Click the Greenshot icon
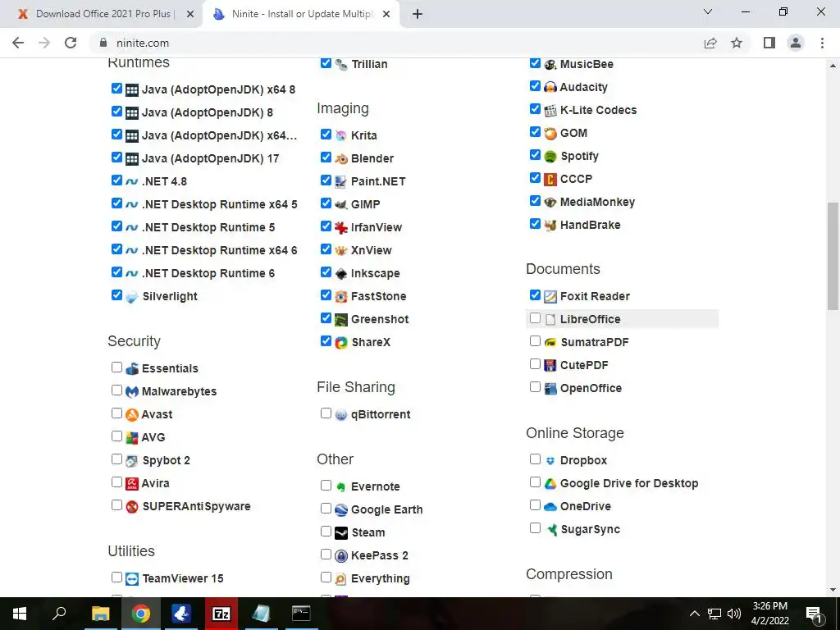 pos(340,320)
